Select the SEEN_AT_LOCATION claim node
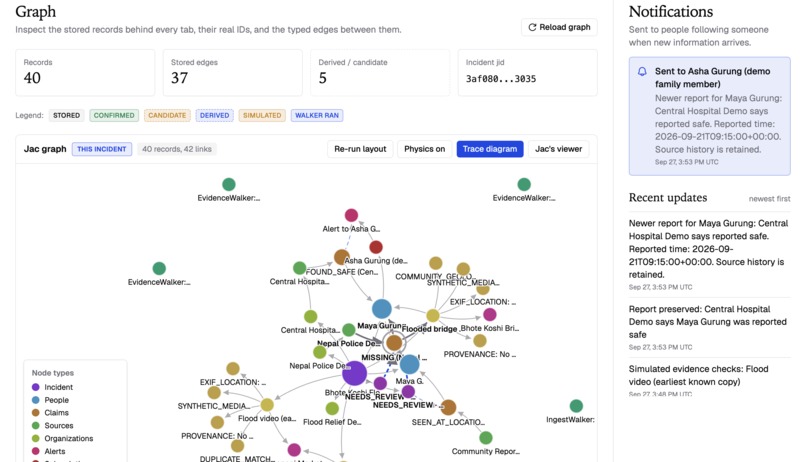Viewport: 806px width, 462px height. [448, 408]
